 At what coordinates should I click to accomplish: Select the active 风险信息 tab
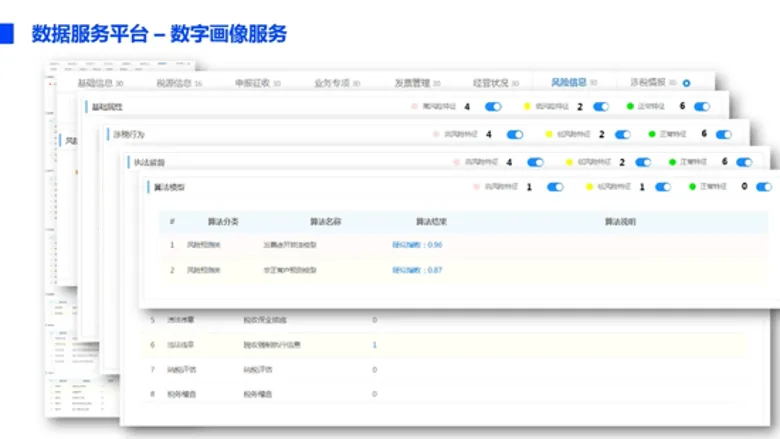[574, 82]
